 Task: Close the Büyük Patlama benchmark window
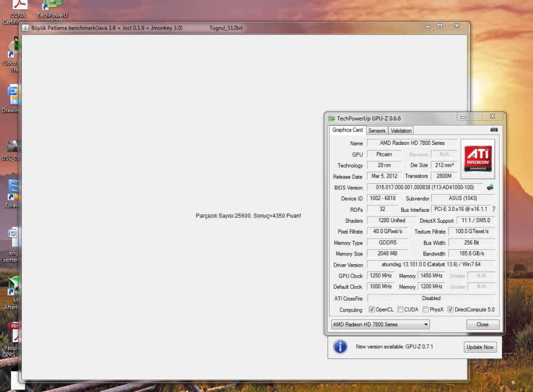pyautogui.click(x=457, y=26)
